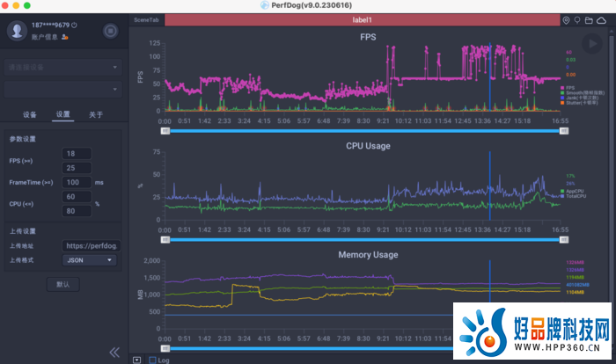Screen dimensions: 616x364
Task: Click the balloon marker icon in the top bar
Action: 577,20
